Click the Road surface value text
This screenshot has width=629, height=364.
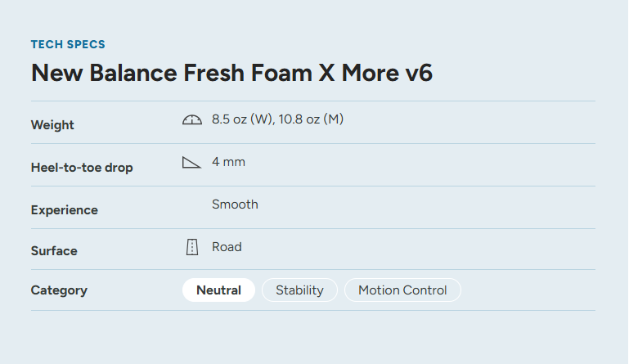227,247
